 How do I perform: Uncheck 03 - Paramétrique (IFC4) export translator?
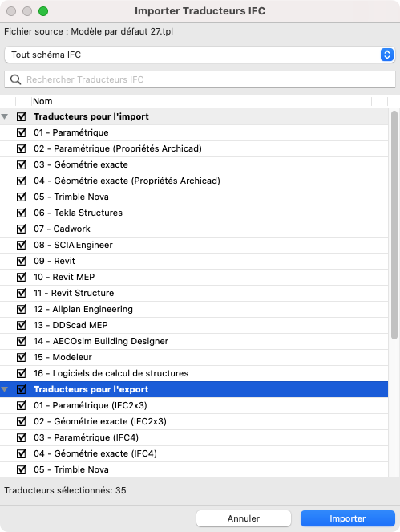[x=22, y=437]
